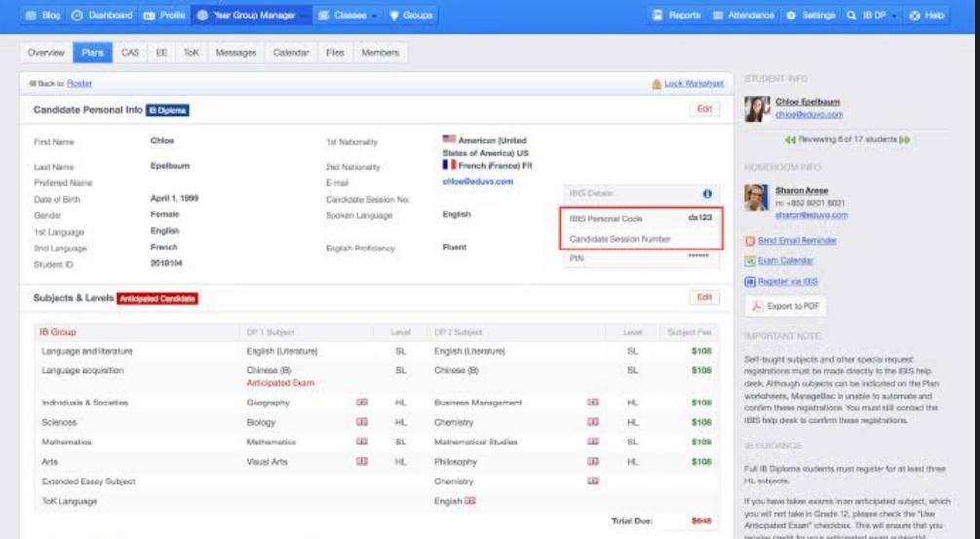Go to the previous student using green arrows
Viewport: 980px width, 539px height.
pos(791,140)
